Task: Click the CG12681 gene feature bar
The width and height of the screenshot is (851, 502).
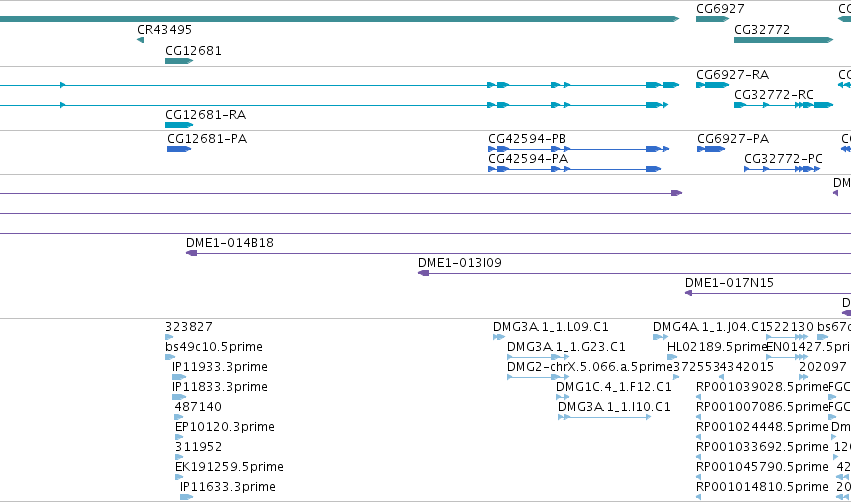Action: [x=179, y=61]
